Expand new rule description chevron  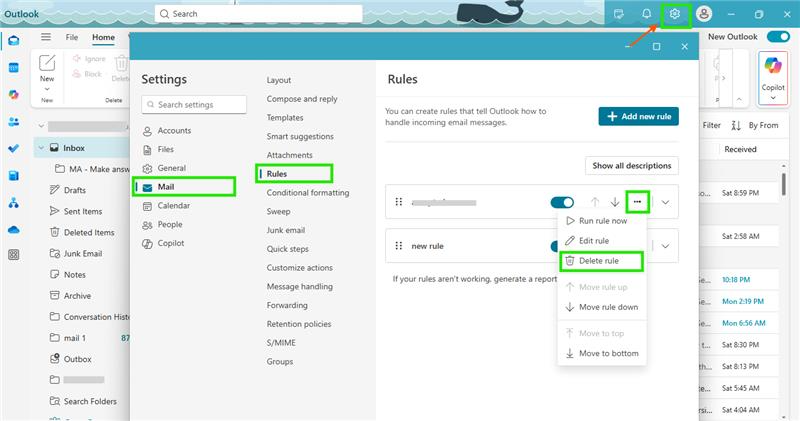click(x=665, y=246)
